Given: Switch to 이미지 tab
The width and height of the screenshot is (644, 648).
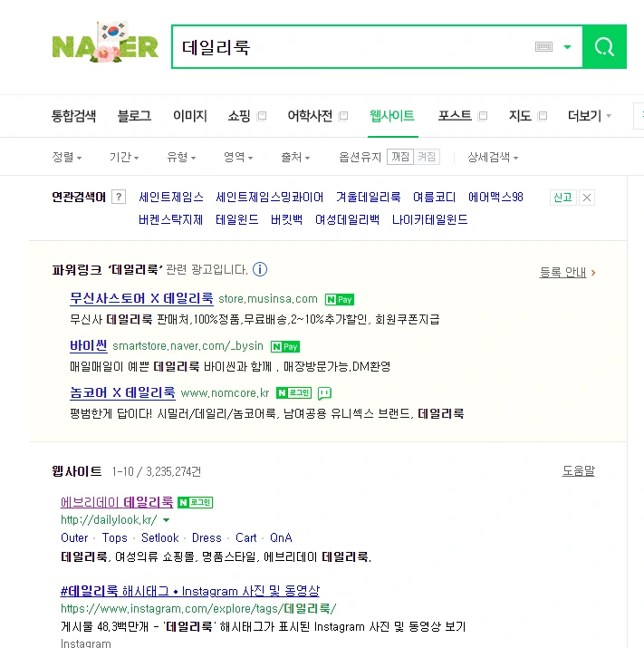Looking at the screenshot, I should coord(190,116).
